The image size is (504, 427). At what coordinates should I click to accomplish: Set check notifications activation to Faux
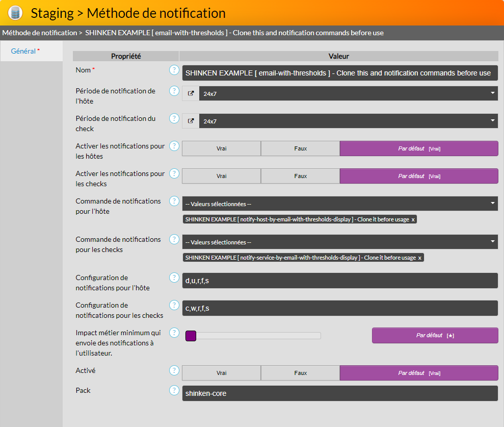300,176
